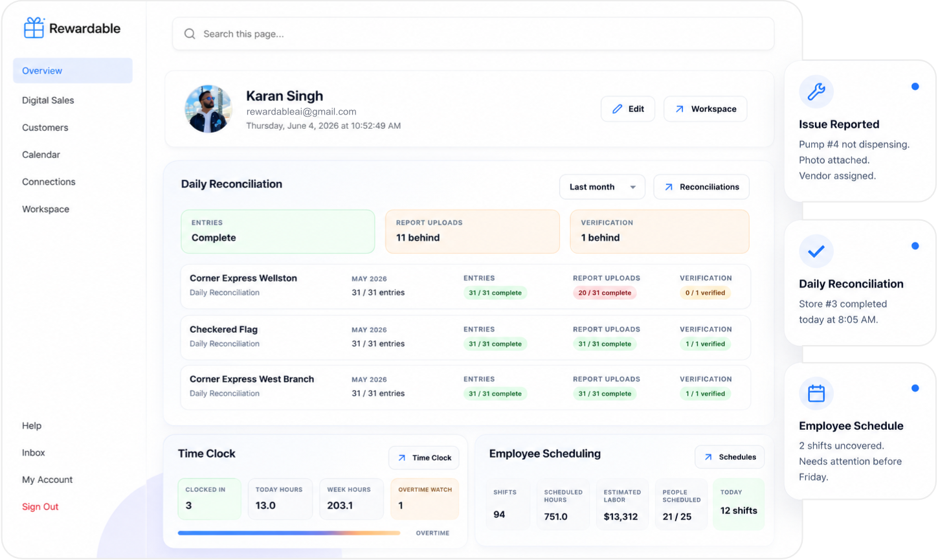This screenshot has height=560, width=938.
Task: Click the arrow icon on the Reconciliations button
Action: [x=669, y=187]
